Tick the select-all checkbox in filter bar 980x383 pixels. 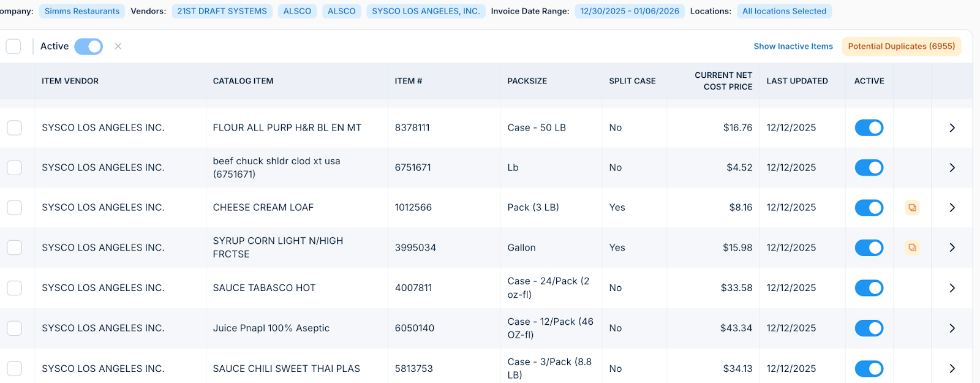click(13, 47)
